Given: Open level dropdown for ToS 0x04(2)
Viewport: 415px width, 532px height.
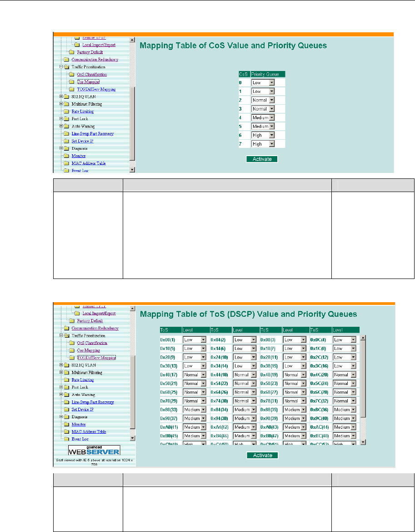Looking at the screenshot, I should click(x=245, y=339).
